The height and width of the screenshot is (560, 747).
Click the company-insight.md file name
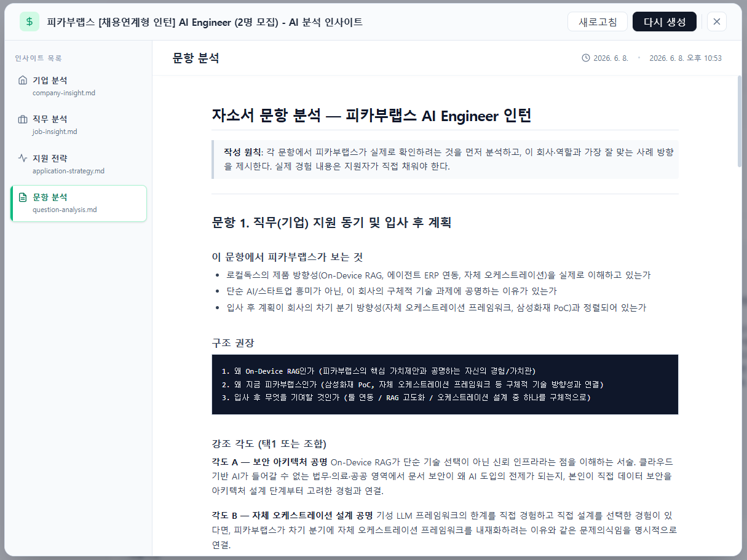coord(64,93)
